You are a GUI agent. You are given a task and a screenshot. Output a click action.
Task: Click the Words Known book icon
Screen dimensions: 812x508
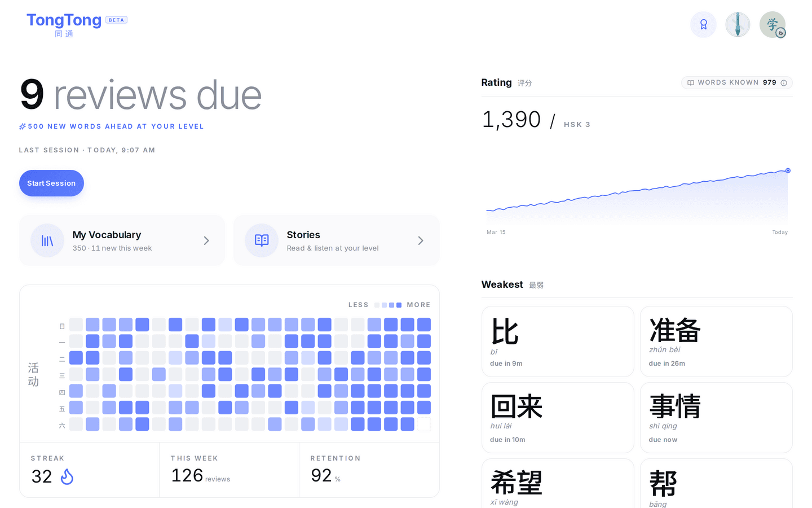[x=691, y=82]
